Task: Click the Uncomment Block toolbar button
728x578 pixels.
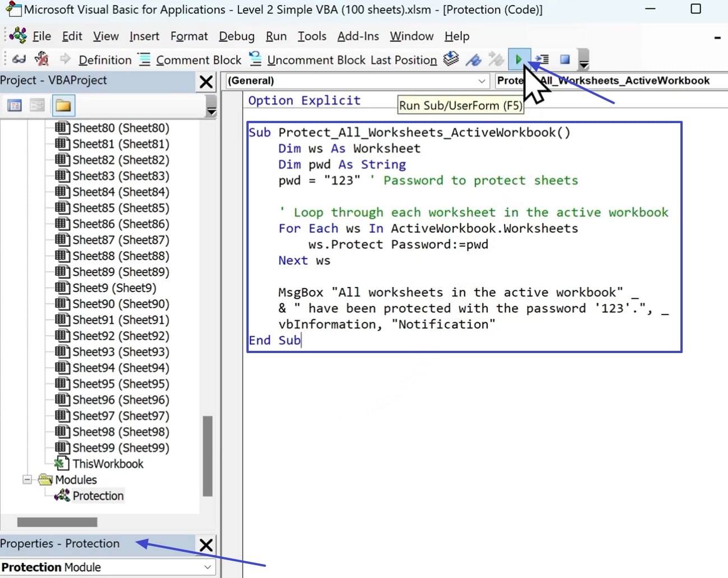Action: (317, 59)
